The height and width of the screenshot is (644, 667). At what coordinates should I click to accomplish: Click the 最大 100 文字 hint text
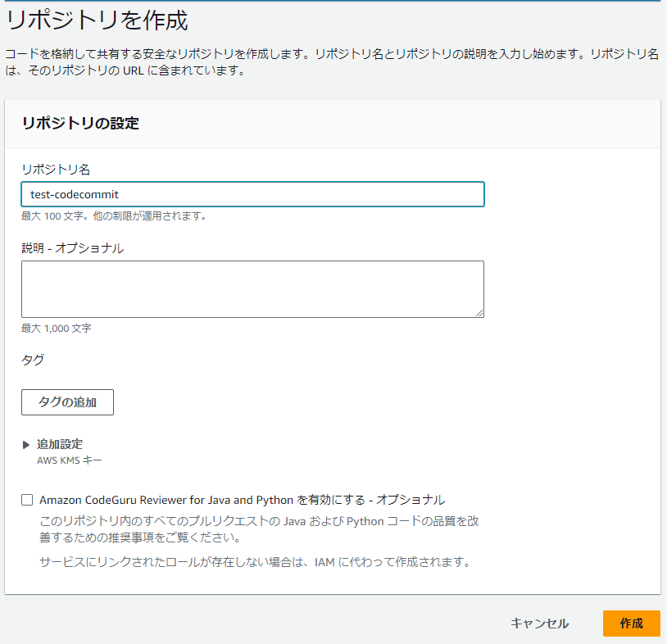[114, 216]
